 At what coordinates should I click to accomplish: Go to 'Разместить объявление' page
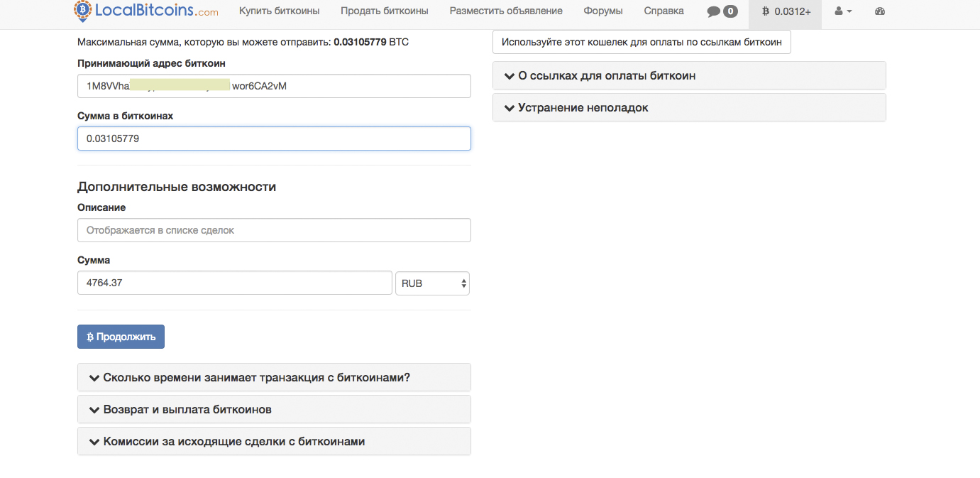[505, 11]
